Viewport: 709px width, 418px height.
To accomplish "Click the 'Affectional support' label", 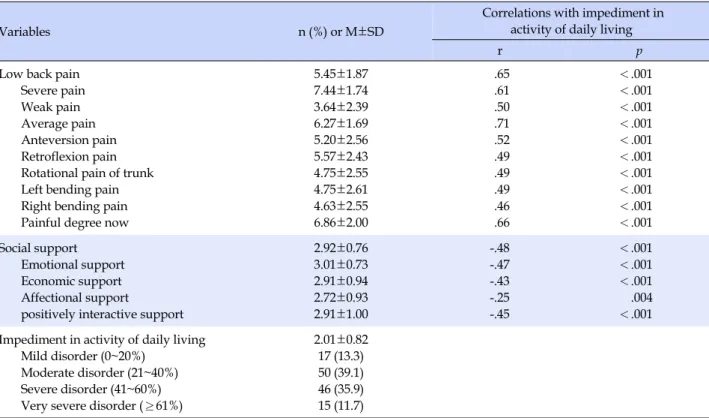I will tap(75, 298).
